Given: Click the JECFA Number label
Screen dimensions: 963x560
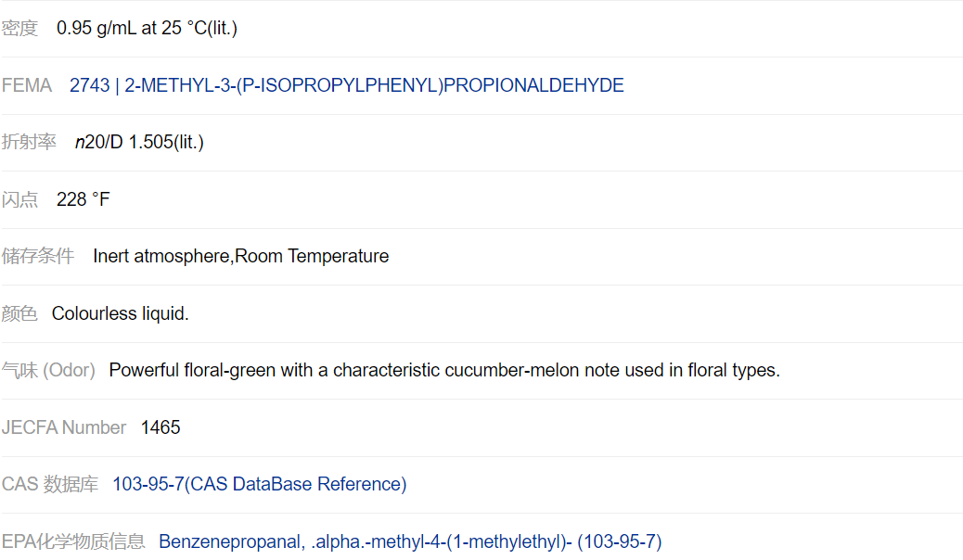Looking at the screenshot, I should click(x=64, y=428).
